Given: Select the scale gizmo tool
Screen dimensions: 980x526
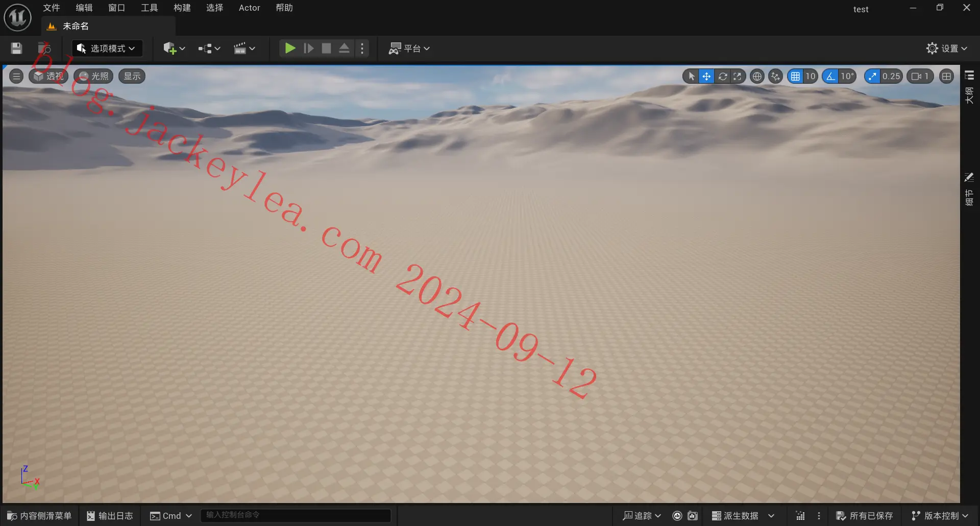Looking at the screenshot, I should 738,77.
